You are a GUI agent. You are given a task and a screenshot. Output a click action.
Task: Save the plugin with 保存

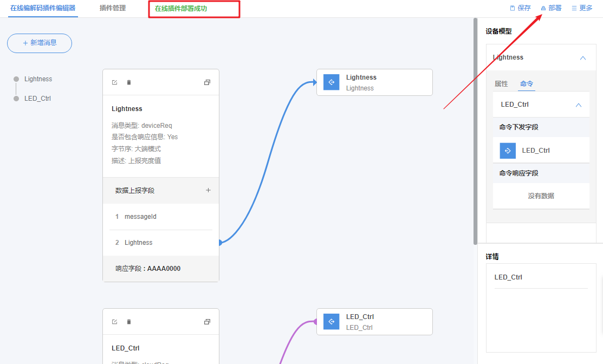(520, 8)
